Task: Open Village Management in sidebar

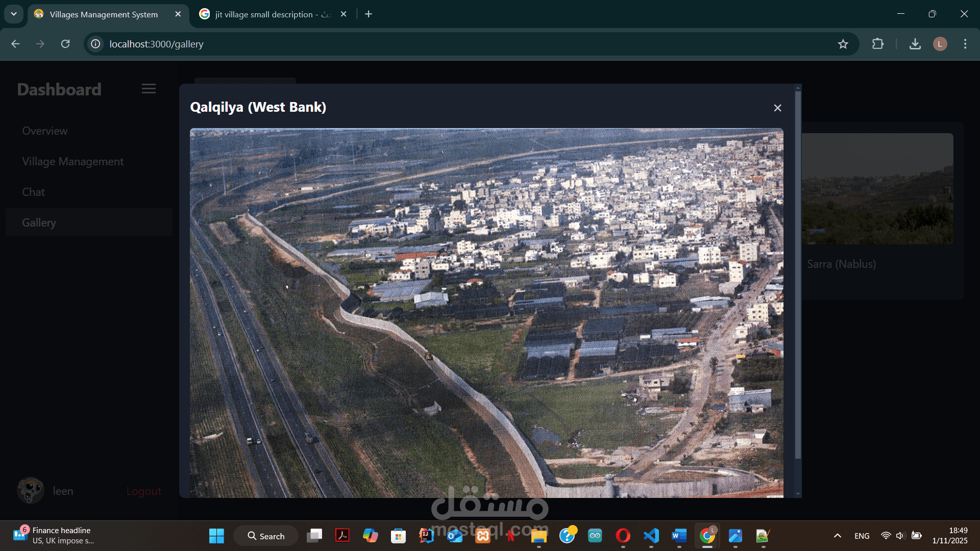Action: (x=72, y=161)
